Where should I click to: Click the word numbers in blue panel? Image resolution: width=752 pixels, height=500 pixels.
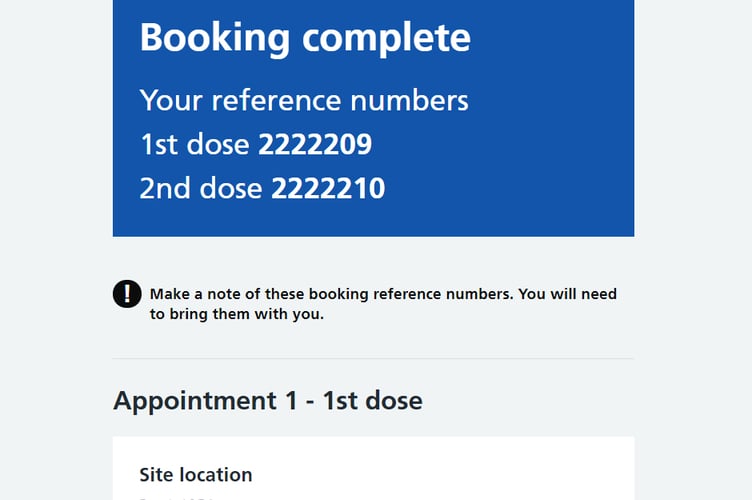409,101
